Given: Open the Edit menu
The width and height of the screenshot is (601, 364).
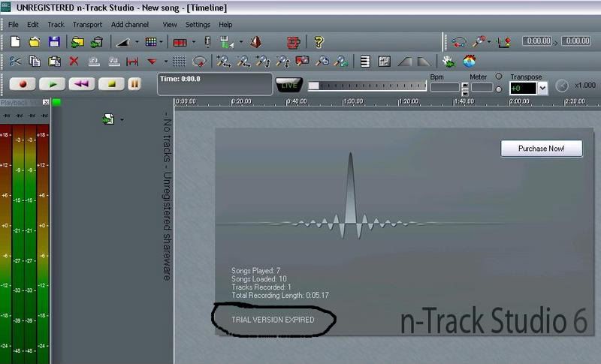Looking at the screenshot, I should tap(32, 25).
